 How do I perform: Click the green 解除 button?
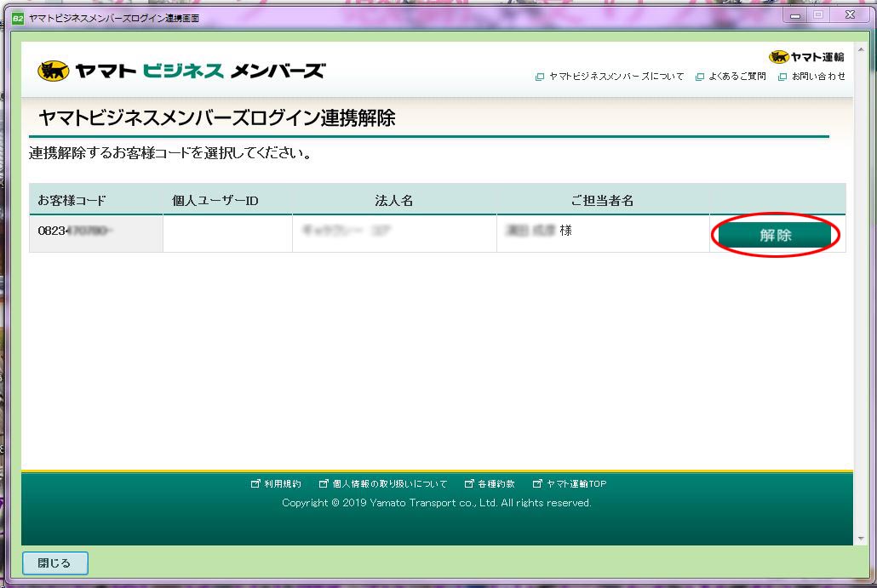tap(775, 235)
